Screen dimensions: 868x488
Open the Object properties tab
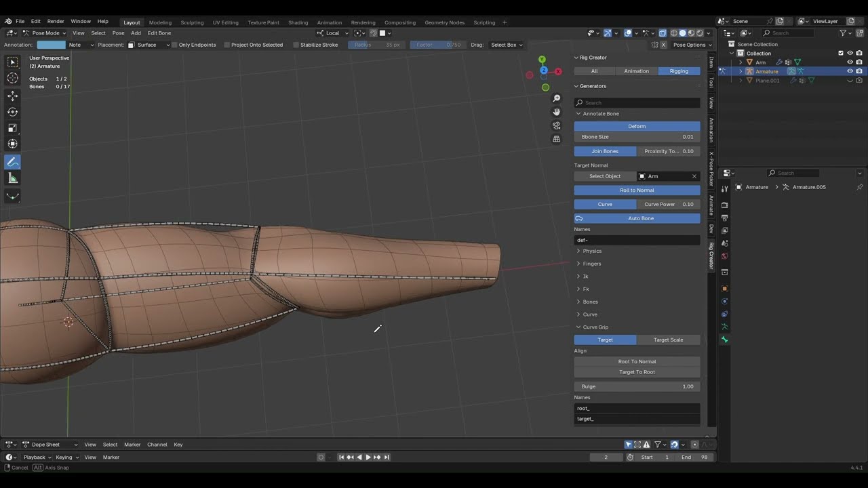725,288
